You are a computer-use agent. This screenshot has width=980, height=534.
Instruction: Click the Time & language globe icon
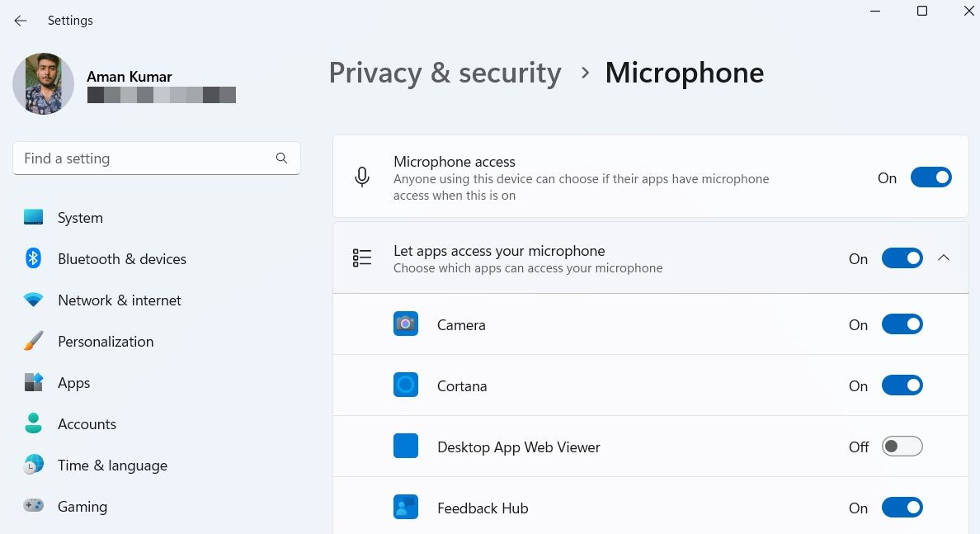33,465
